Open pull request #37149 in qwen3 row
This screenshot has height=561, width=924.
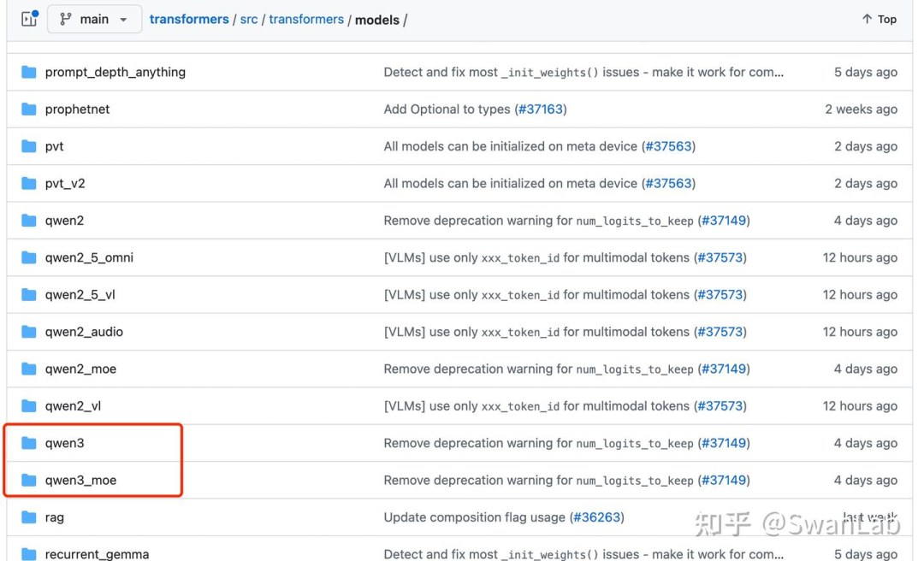[724, 443]
